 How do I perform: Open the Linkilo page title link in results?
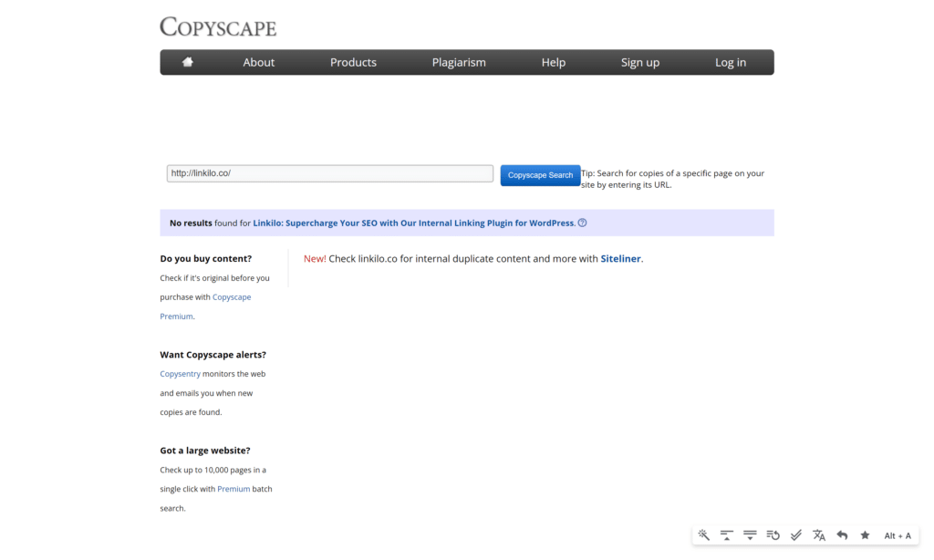click(413, 223)
